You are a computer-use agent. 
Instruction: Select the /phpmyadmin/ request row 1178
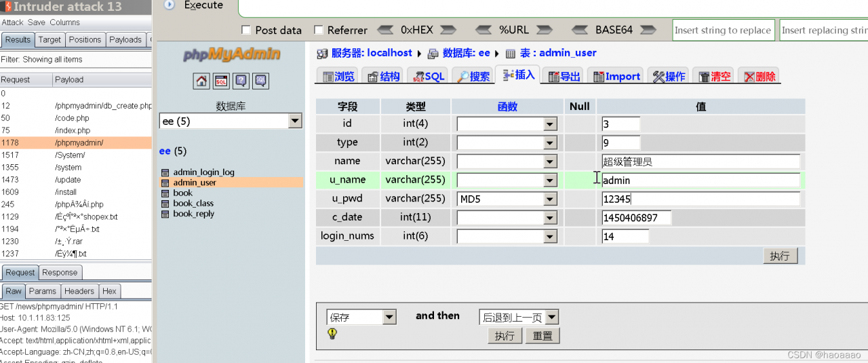76,142
